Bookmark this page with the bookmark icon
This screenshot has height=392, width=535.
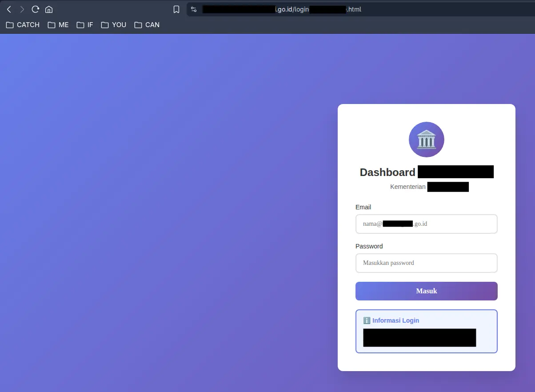coord(176,9)
